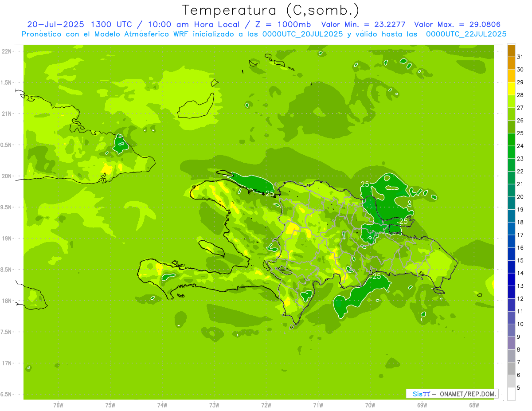The width and height of the screenshot is (532, 411).
Task: Click the color bar label 27
Action: (x=520, y=108)
